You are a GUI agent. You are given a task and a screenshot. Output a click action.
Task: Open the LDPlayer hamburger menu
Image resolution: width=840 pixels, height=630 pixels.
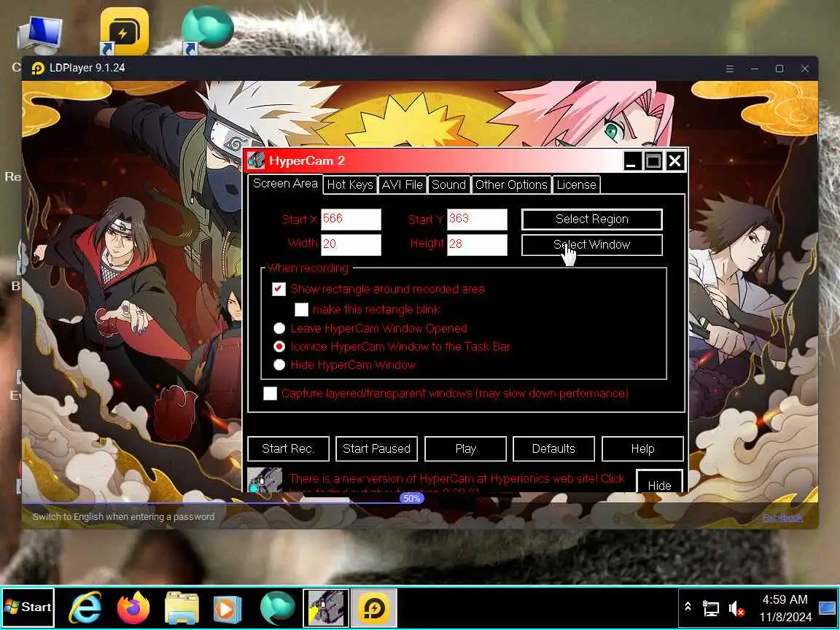click(730, 69)
